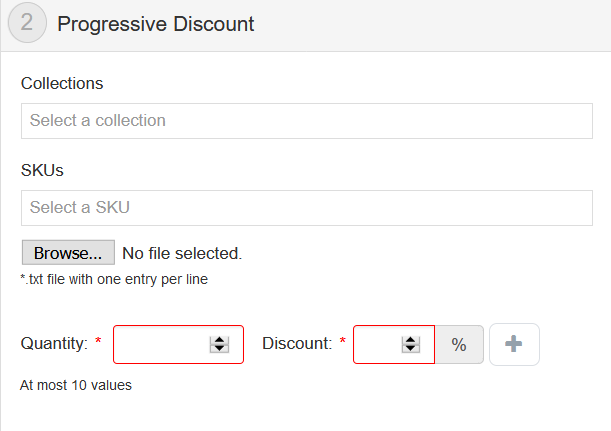Open the Select a SKU dropdown

click(306, 208)
